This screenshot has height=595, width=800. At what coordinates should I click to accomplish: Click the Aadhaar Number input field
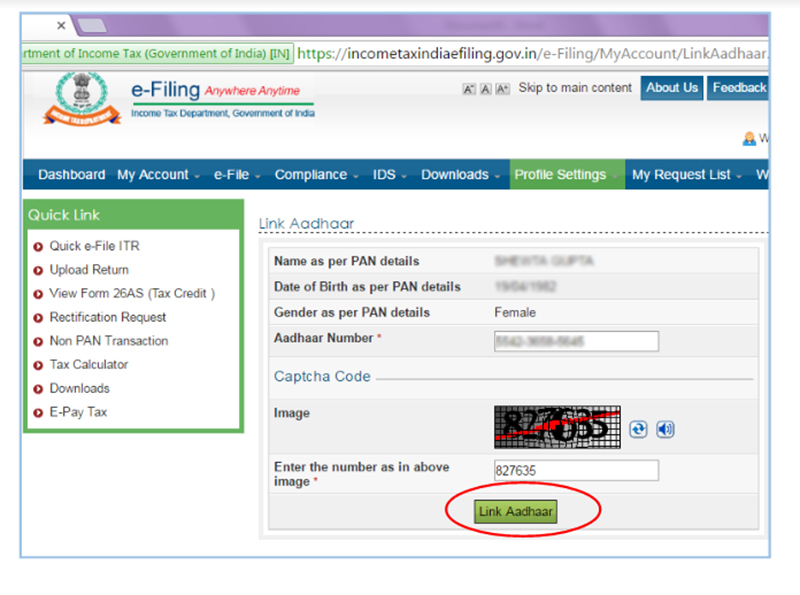click(x=576, y=342)
